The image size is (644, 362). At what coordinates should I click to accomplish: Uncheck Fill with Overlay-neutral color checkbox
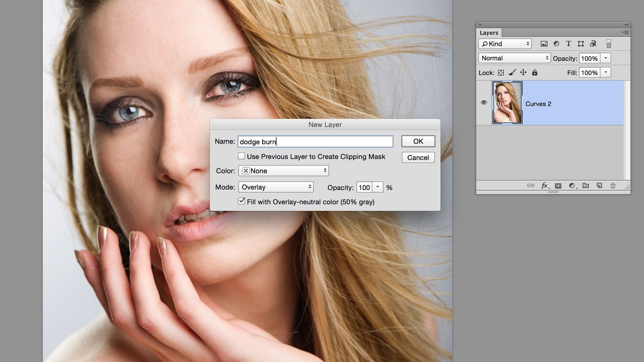242,201
